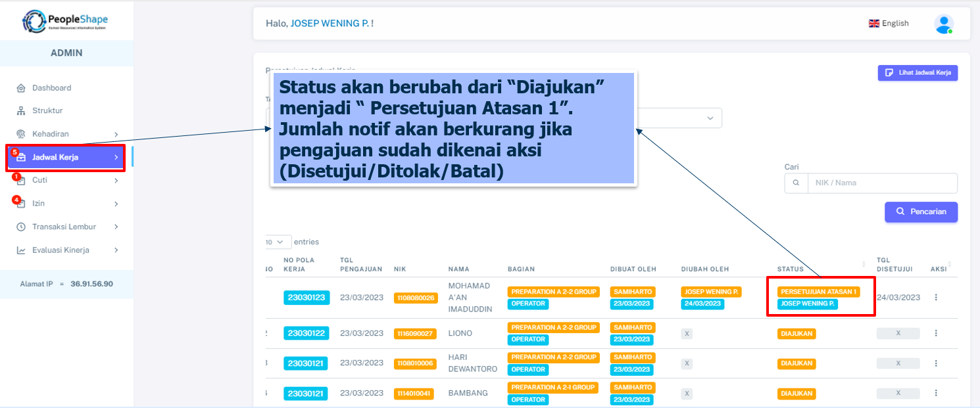Image resolution: width=980 pixels, height=408 pixels.
Task: Expand the Jadwal Kerja menu
Action: (x=66, y=158)
